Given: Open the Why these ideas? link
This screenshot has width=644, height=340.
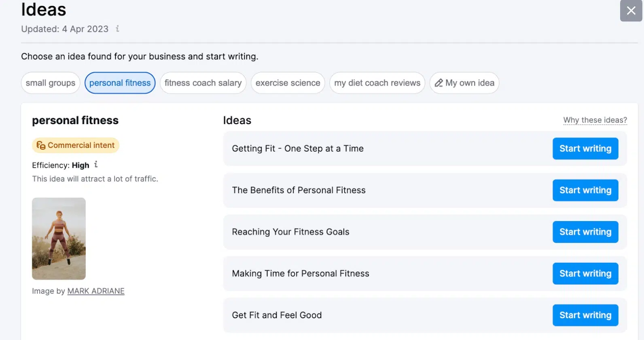Looking at the screenshot, I should (x=595, y=120).
